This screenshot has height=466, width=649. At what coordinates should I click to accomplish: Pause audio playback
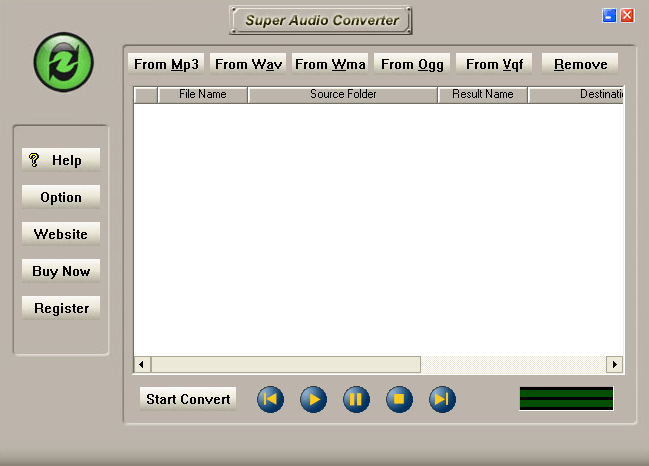click(356, 399)
